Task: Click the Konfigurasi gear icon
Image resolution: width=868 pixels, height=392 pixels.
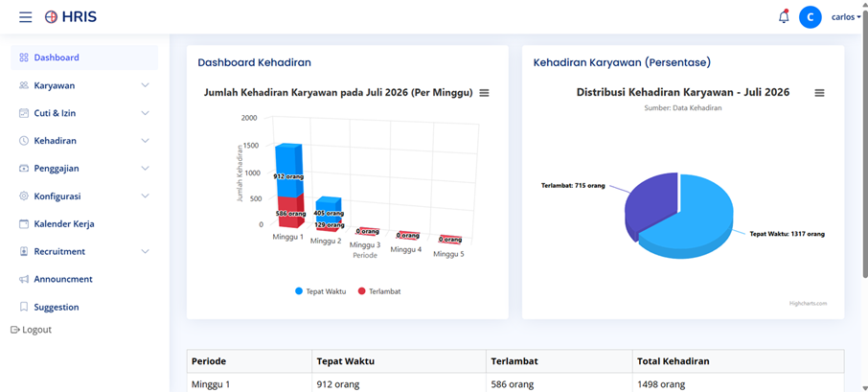Action: 23,196
